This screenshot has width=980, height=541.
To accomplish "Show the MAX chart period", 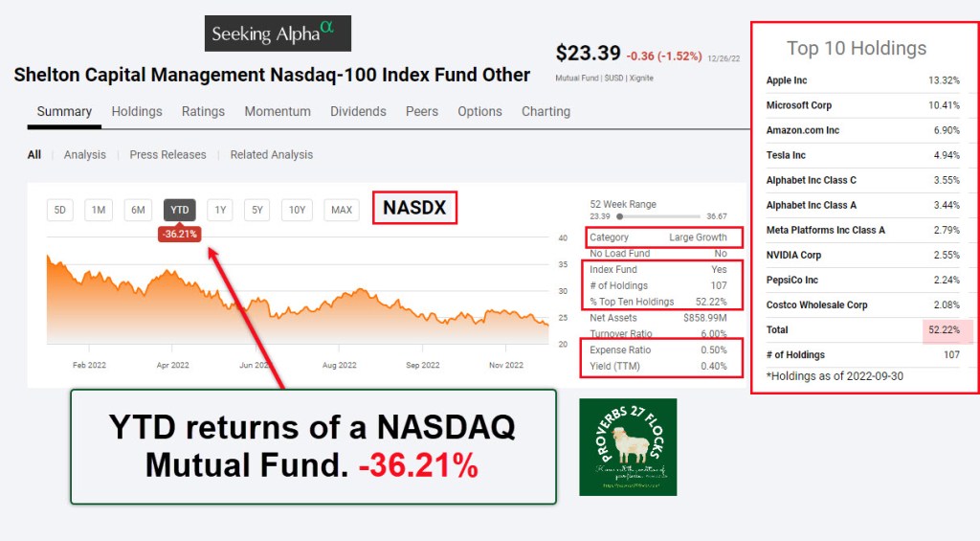I will (x=342, y=210).
